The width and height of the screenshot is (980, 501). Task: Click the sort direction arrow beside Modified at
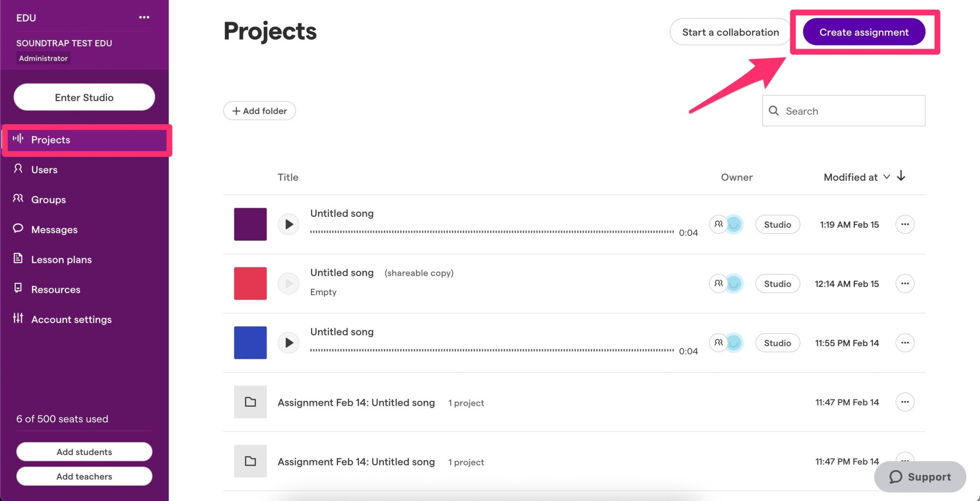tap(902, 177)
